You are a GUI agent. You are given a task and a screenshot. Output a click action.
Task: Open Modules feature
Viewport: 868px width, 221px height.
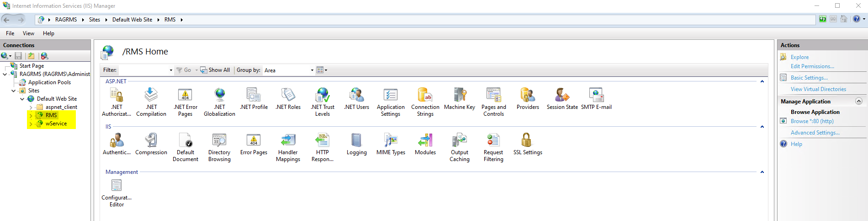click(425, 144)
